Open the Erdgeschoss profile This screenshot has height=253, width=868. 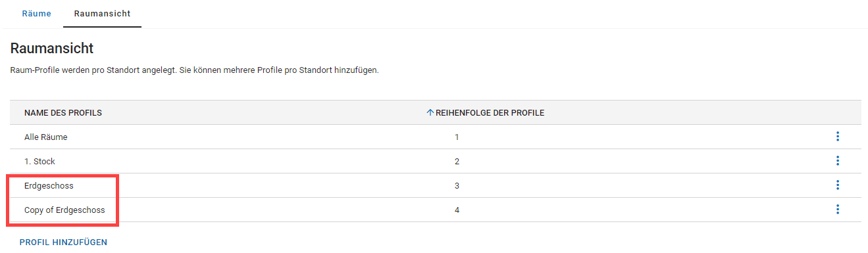(49, 185)
